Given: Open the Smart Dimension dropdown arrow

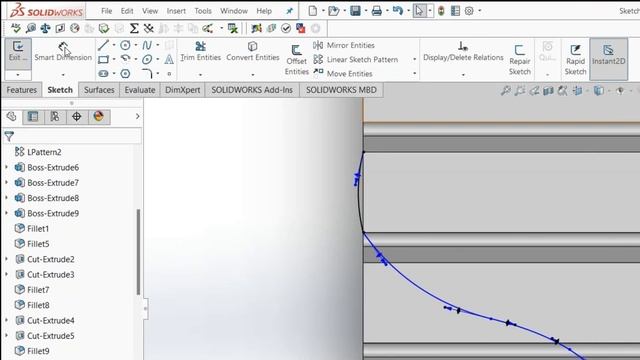Looking at the screenshot, I should click(63, 75).
